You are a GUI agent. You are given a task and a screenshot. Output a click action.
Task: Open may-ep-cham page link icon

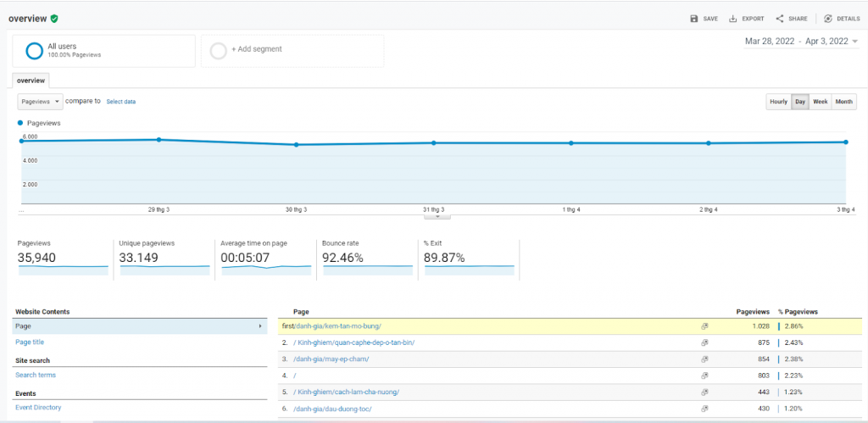(x=704, y=359)
